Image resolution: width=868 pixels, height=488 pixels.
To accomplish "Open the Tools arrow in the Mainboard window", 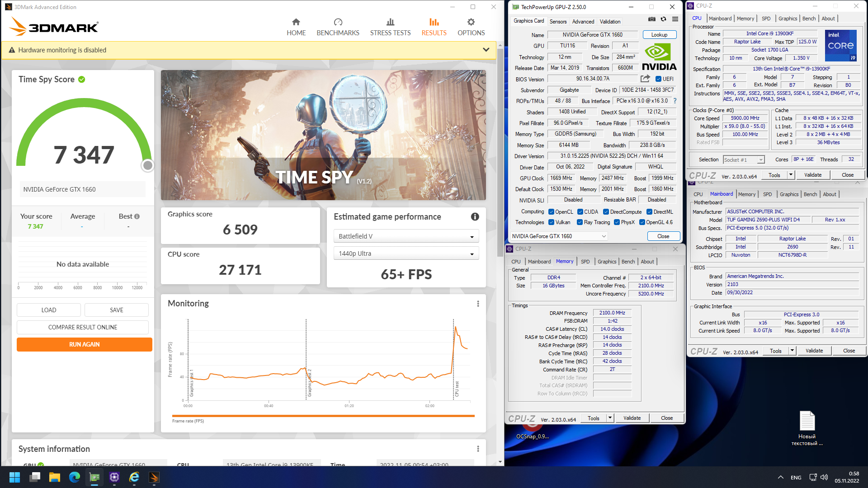I will pos(792,351).
